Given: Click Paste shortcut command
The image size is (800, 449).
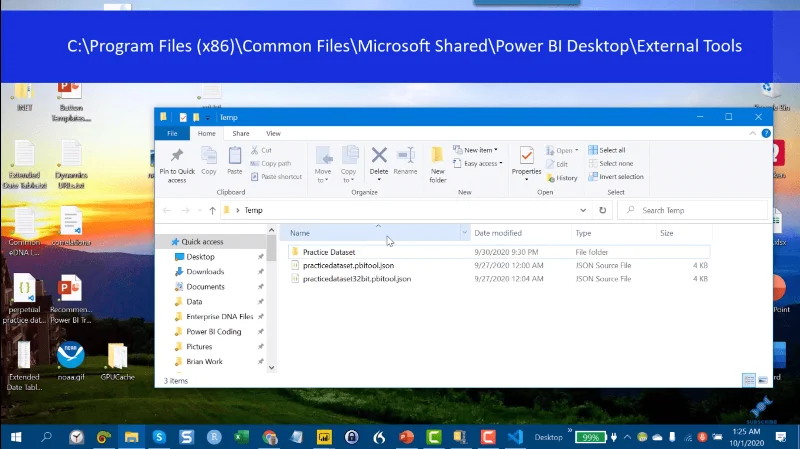Looking at the screenshot, I should tap(277, 177).
